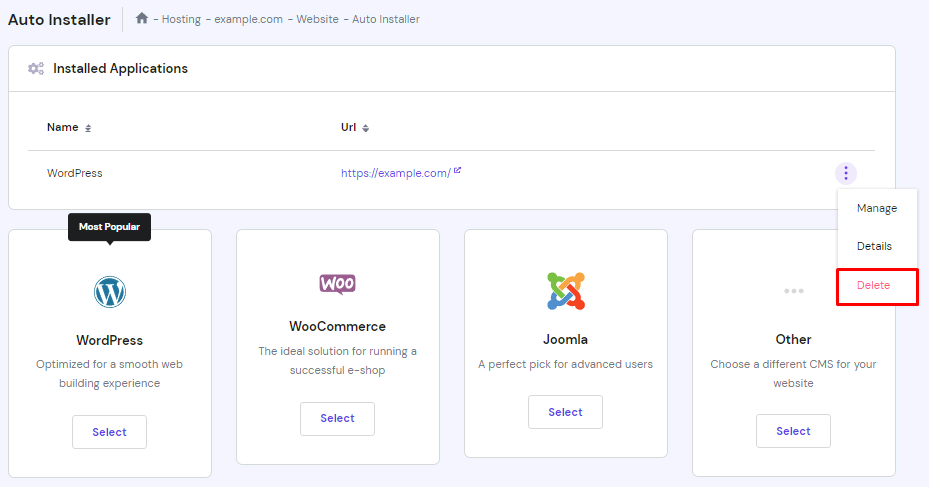Click the Most Popular badge
Screen dimensions: 929x487
pos(109,227)
